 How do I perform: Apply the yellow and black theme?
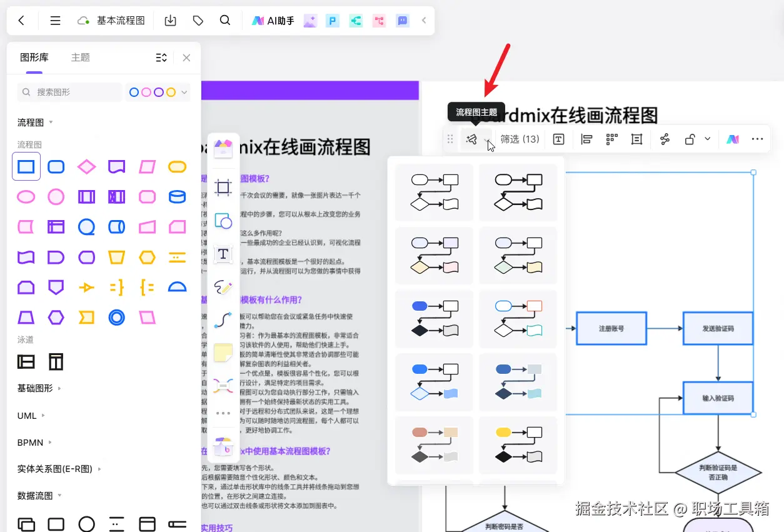click(518, 444)
